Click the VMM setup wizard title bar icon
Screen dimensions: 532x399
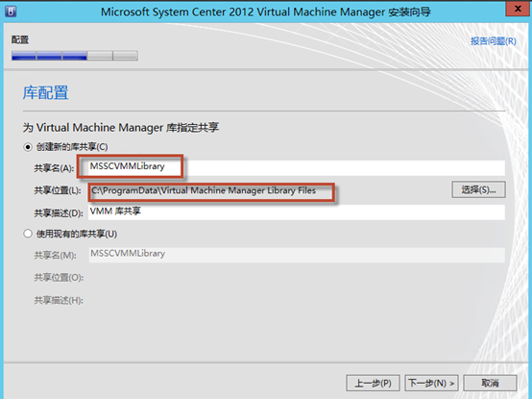click(x=11, y=12)
